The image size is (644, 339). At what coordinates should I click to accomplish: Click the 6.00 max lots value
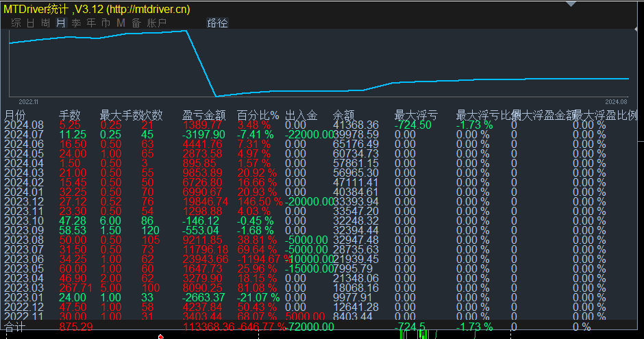(110, 221)
